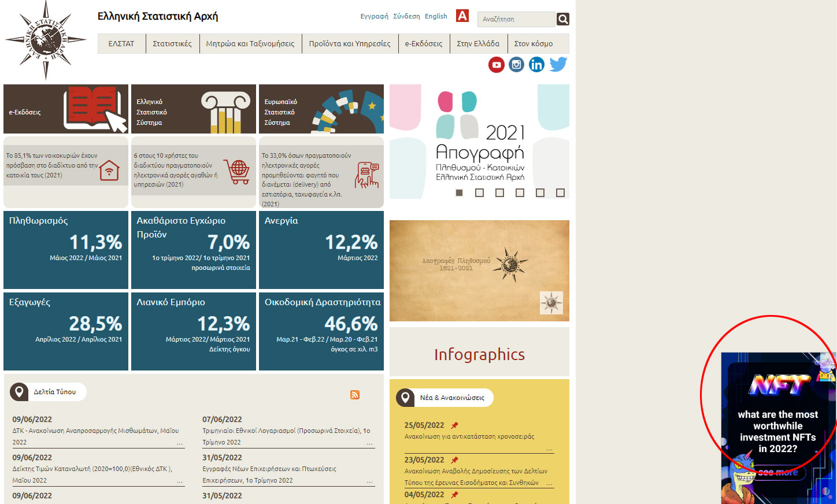The image size is (837, 504).
Task: Click the LinkedIn icon
Action: point(536,65)
